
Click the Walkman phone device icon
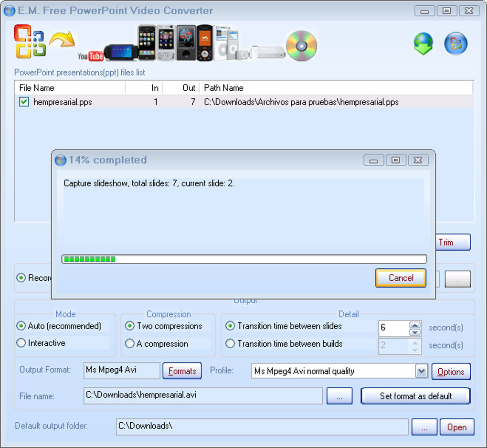pos(204,43)
